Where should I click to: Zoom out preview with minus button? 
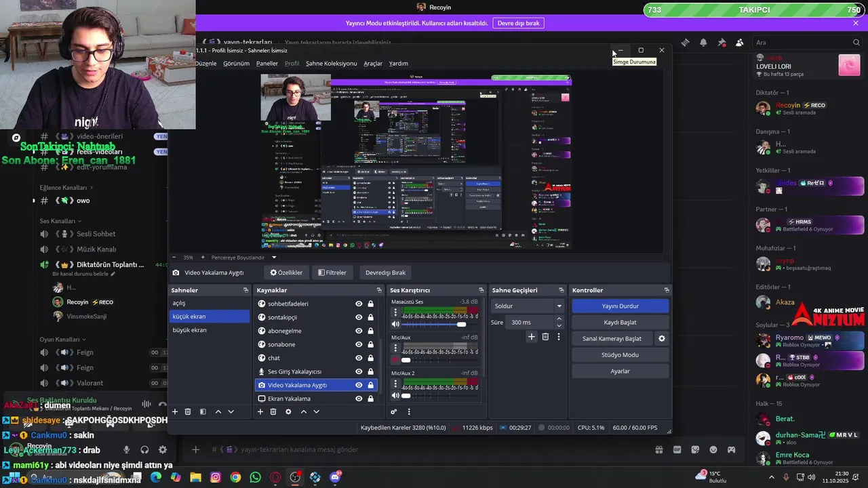coord(174,258)
